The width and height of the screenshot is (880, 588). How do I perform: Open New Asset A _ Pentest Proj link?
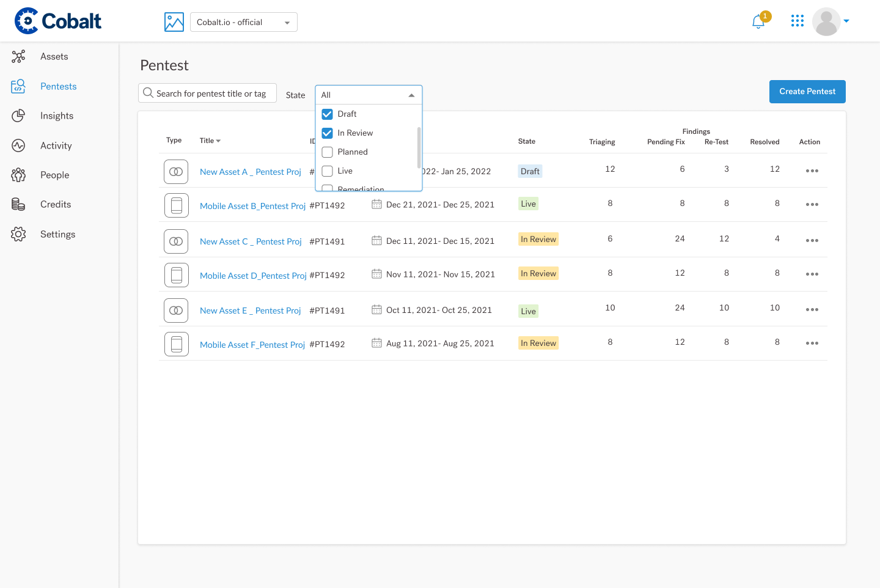[251, 172]
